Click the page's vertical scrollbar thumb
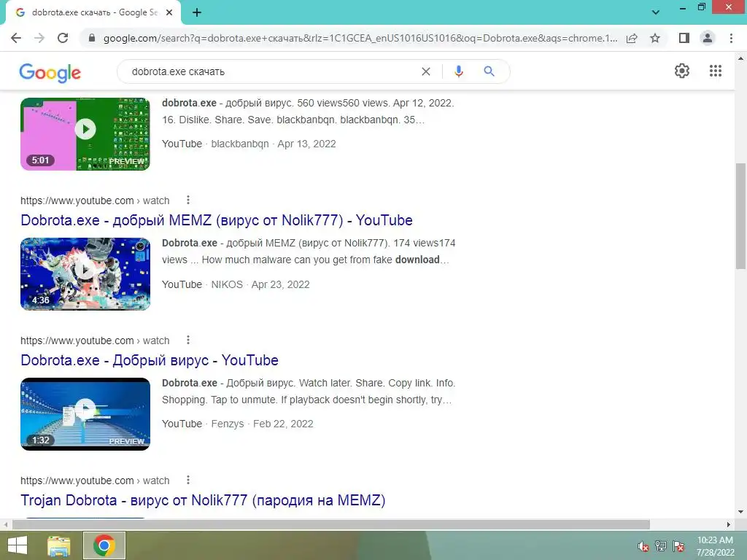Screen dimensions: 747x560 pos(740,216)
